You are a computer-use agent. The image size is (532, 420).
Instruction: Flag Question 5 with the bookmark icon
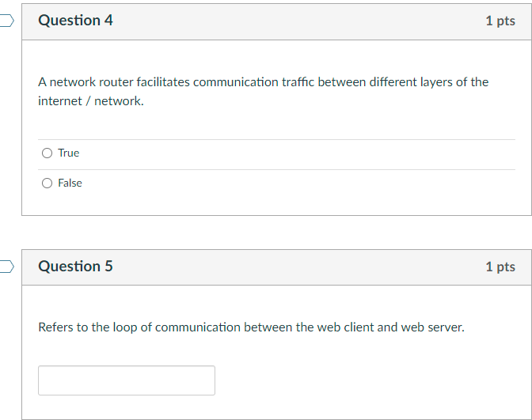click(7, 267)
